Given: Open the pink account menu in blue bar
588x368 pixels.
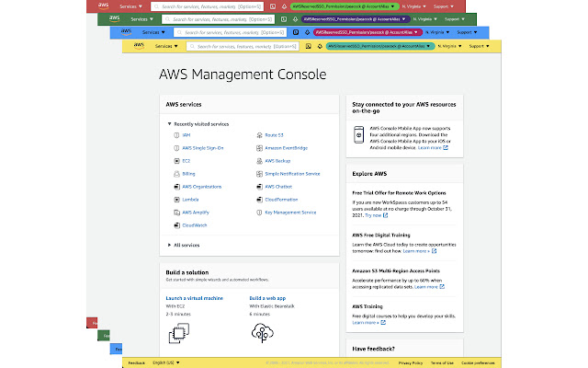Looking at the screenshot, I should click(367, 32).
